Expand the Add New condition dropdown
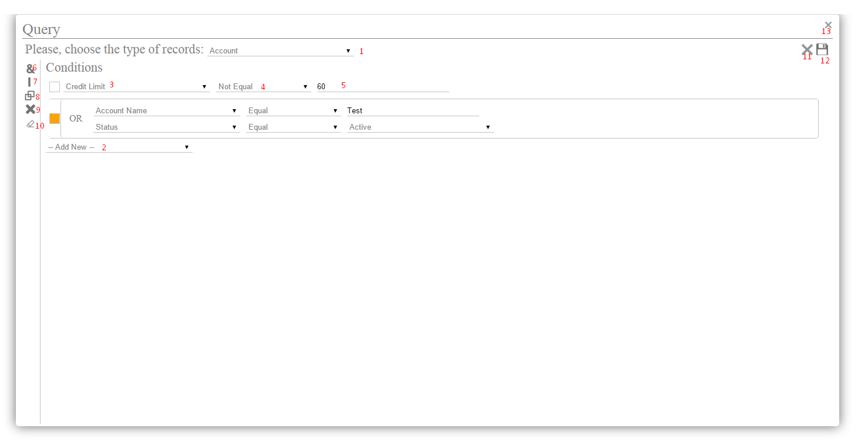This screenshot has height=445, width=868. [119, 147]
